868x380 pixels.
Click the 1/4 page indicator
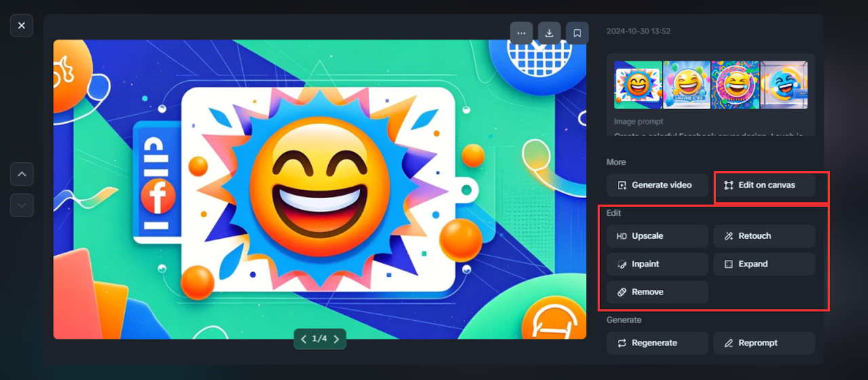coord(319,339)
